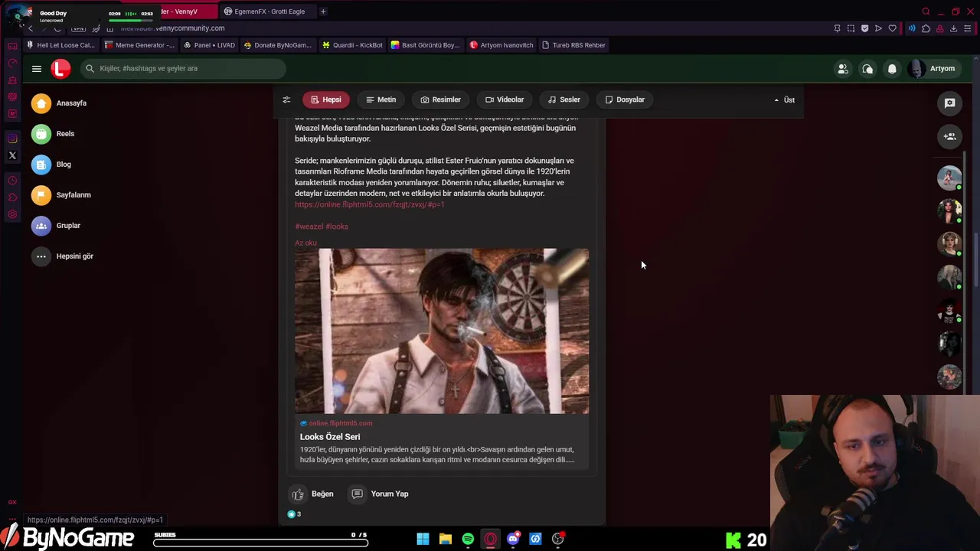
Task: Open the Panel • LIVAD bookmark
Action: pos(210,45)
